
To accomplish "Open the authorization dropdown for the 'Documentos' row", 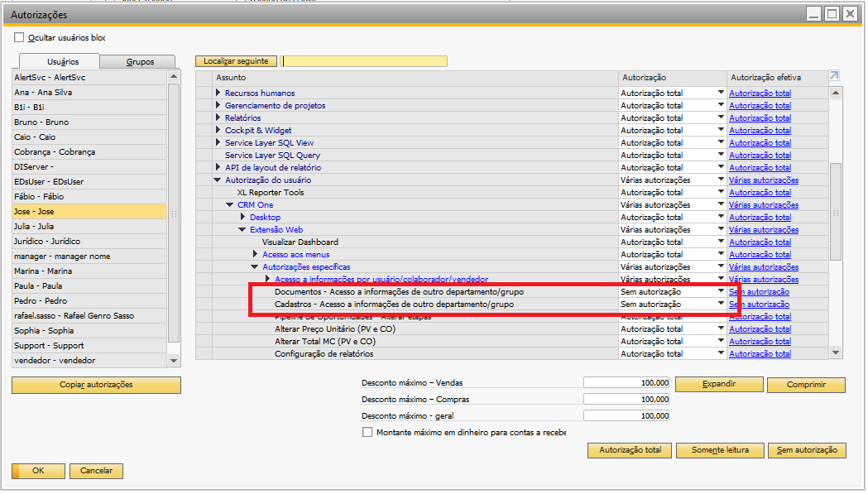I will tap(721, 291).
